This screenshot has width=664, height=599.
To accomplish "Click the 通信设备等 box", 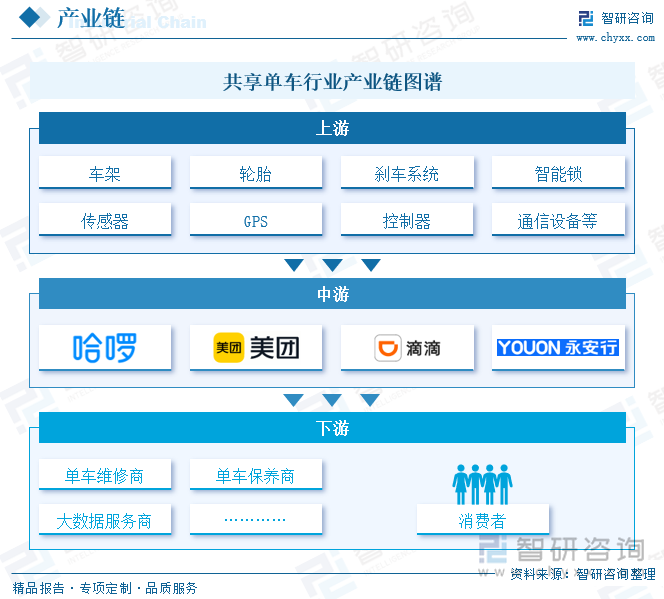I will click(x=558, y=219).
